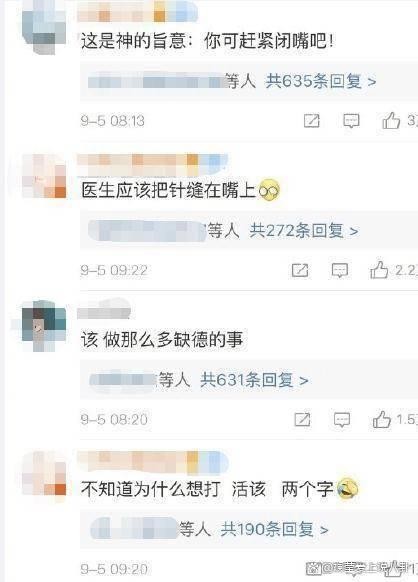
Task: Click share icon on 9-5 08:13 comment
Action: click(x=311, y=121)
